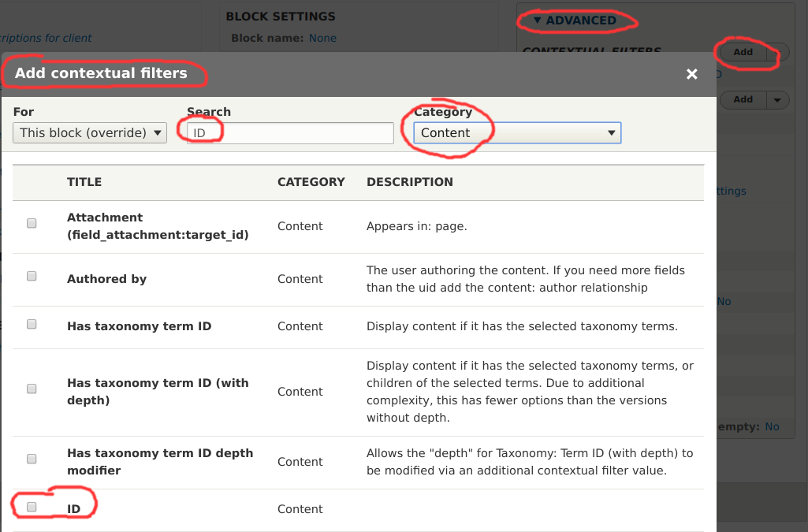Check the Attachment field_attachment:target_id checkbox

point(32,224)
